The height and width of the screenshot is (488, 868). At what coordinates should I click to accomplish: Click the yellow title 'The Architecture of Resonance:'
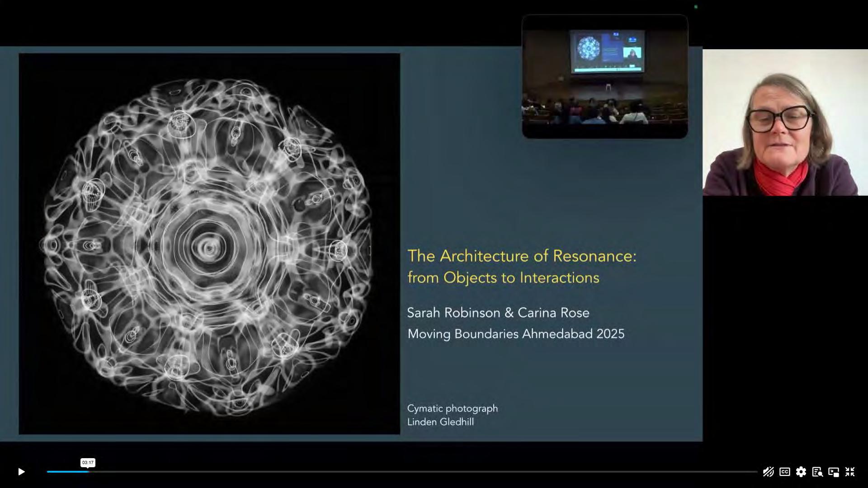[522, 256]
